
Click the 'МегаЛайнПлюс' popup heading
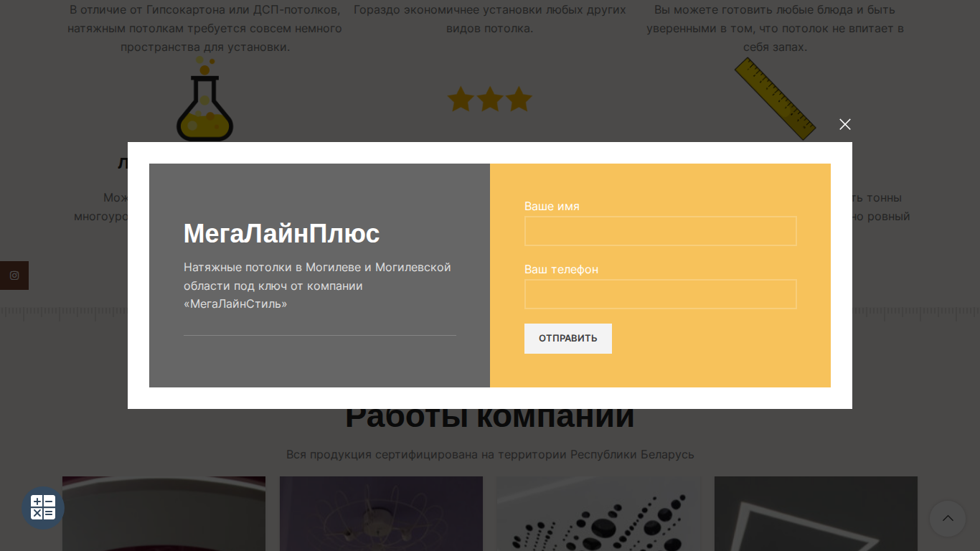pos(282,234)
